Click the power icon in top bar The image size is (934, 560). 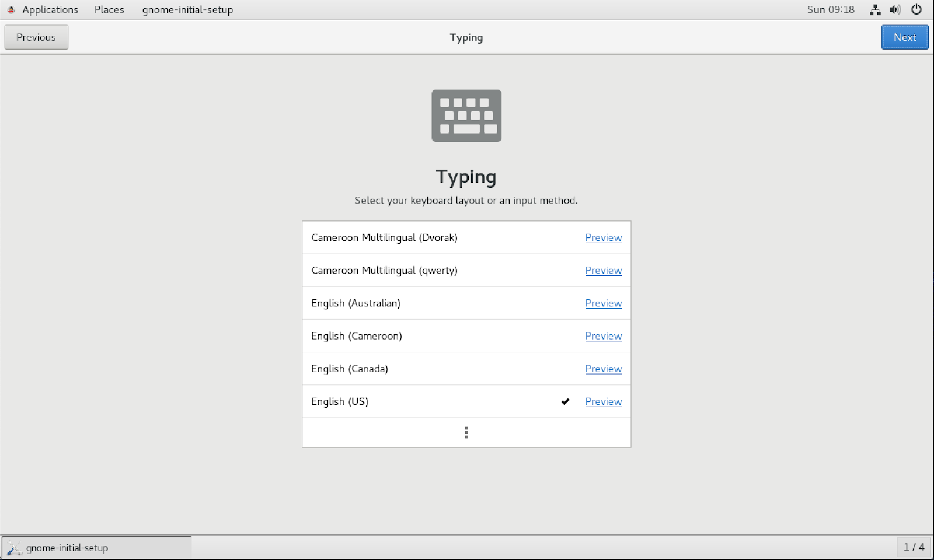pos(916,9)
